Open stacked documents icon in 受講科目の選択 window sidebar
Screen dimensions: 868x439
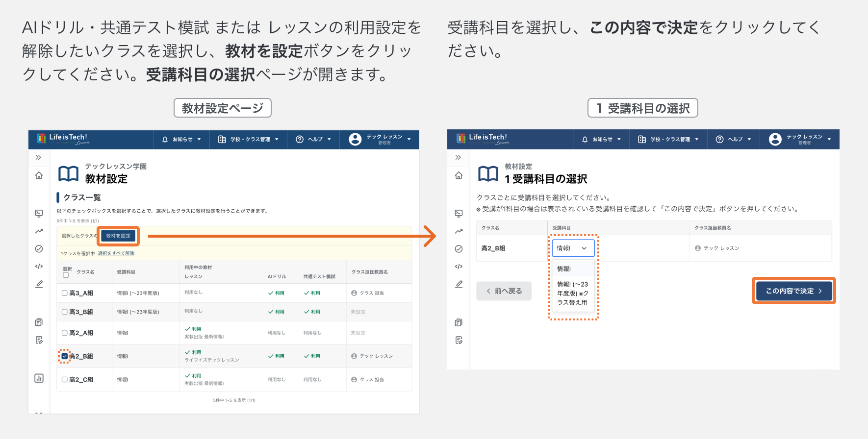[459, 322]
